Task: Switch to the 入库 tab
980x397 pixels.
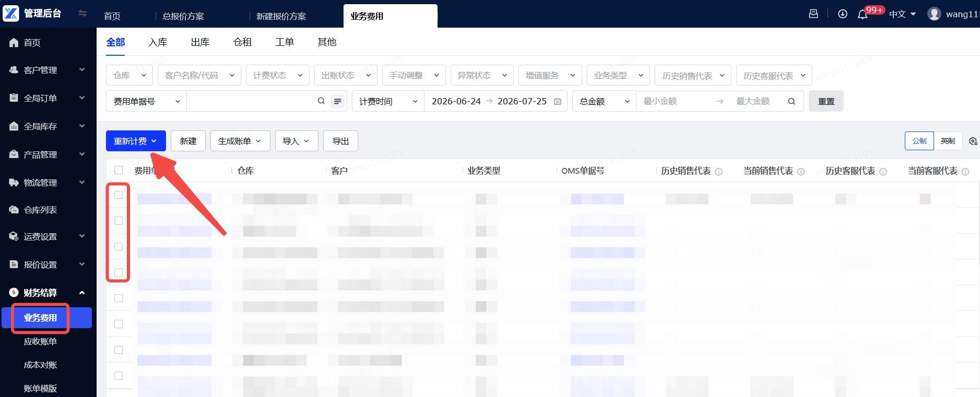Action: click(158, 42)
